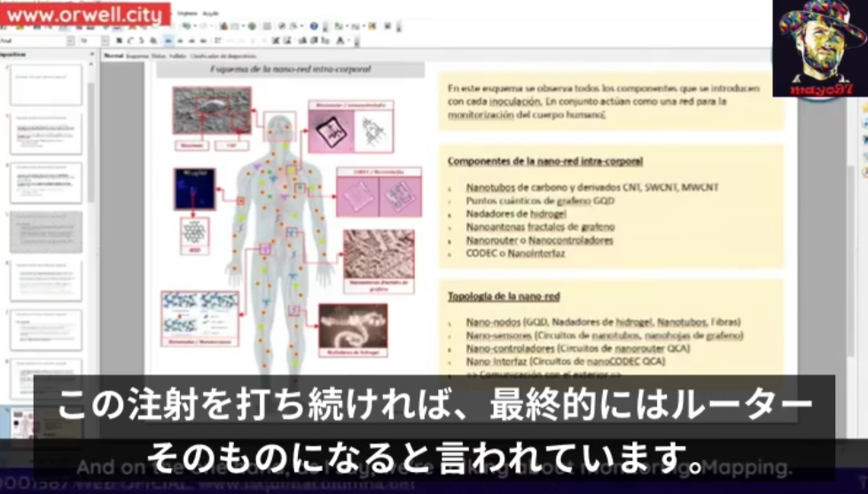Apply font color with the A icon
868x494 pixels.
[340, 41]
